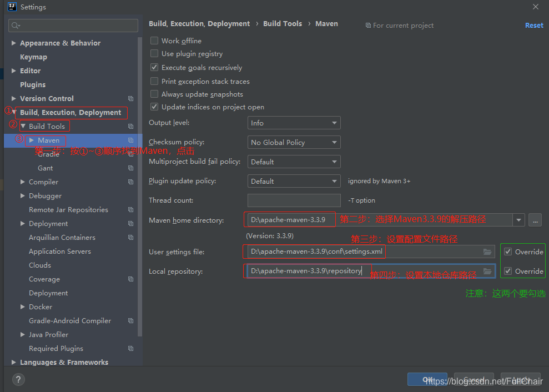
Task: Open Multiproject build fail policy dropdown
Action: click(x=294, y=162)
